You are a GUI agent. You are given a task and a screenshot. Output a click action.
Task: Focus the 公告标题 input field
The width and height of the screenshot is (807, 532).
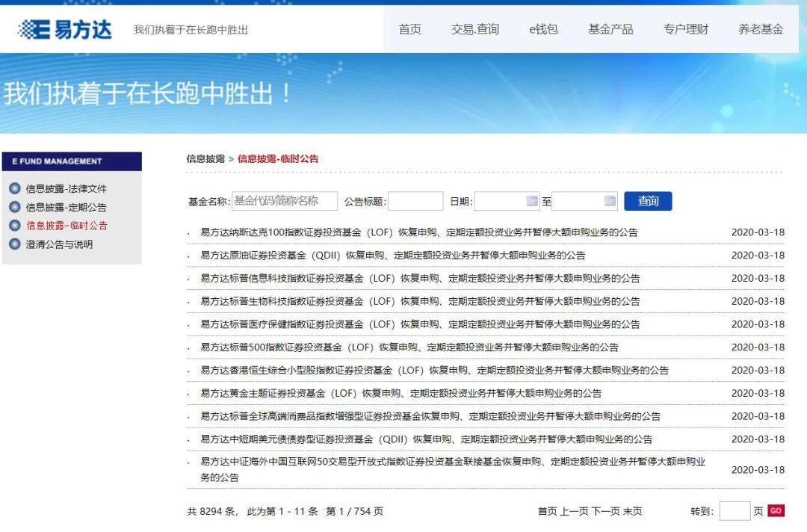415,201
